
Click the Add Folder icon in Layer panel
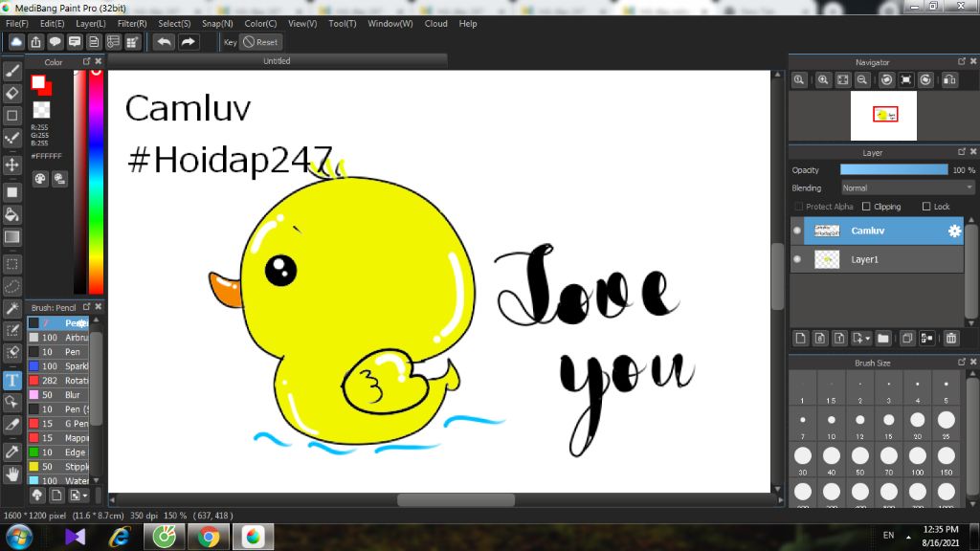(883, 338)
